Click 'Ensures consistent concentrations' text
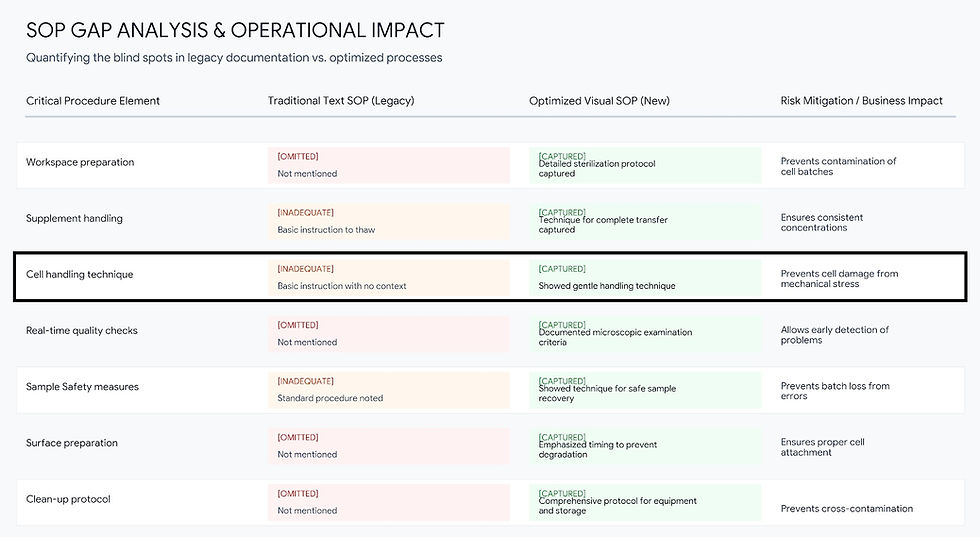980x537 pixels. pos(821,223)
